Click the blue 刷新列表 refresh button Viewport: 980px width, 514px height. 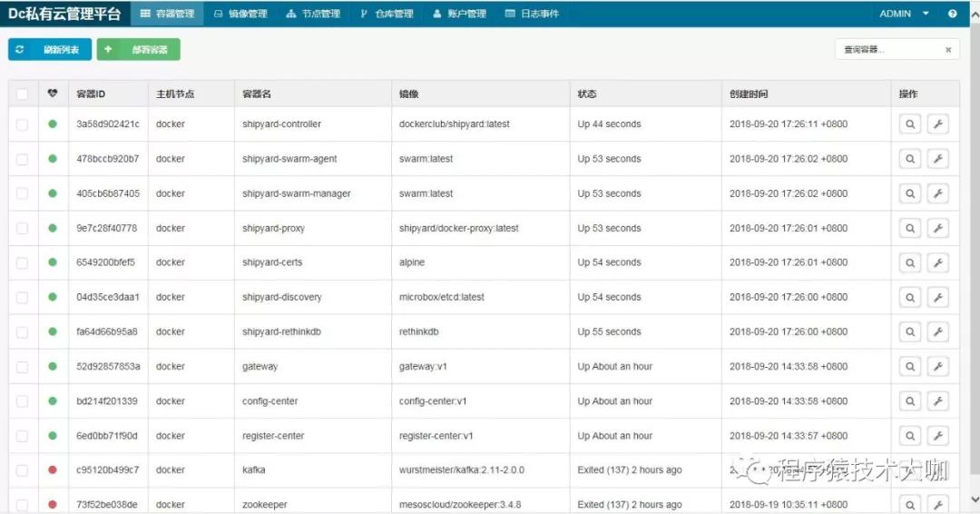click(x=50, y=49)
